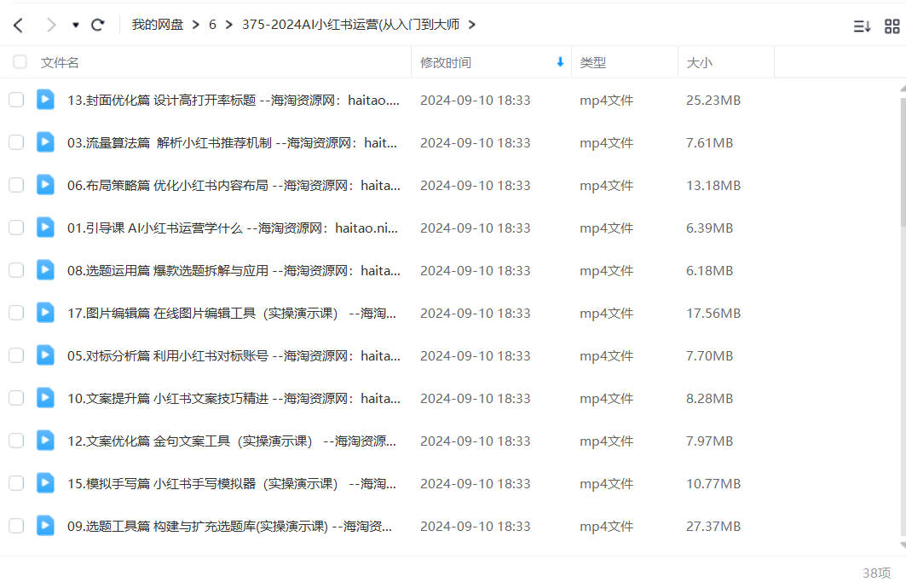The width and height of the screenshot is (906, 588).
Task: Open file 06.布局策略篇 优化小红书内容布局
Action: coord(234,186)
